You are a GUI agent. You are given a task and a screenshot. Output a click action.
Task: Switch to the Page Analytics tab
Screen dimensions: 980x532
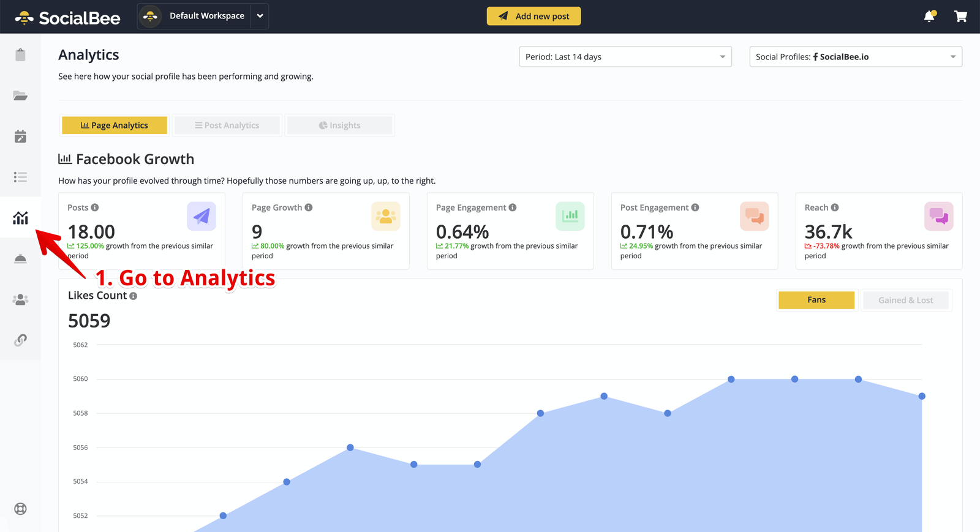tap(115, 126)
